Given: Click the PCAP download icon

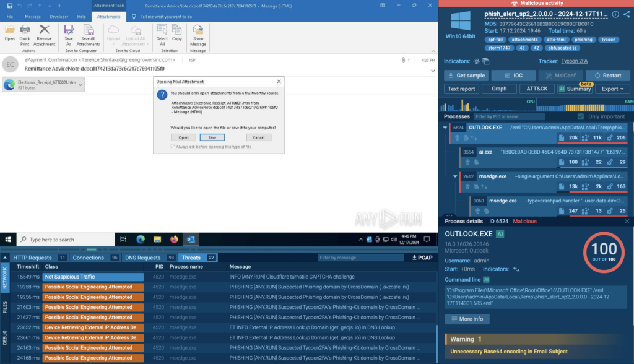Looking at the screenshot, I should [x=414, y=258].
